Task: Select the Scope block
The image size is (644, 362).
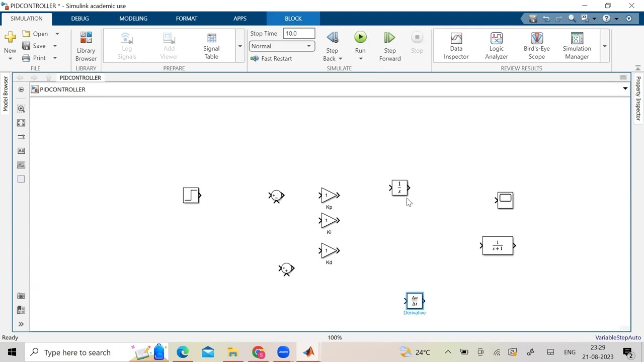Action: 505,200
